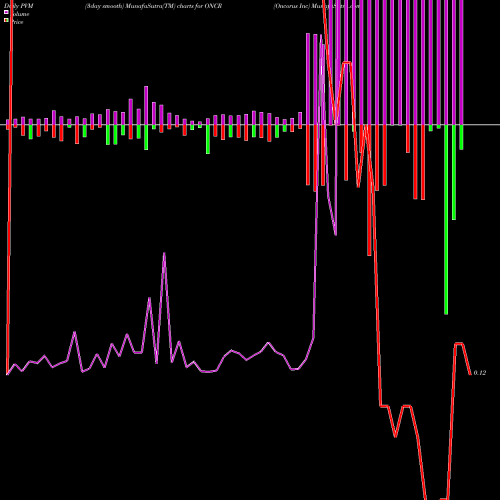This screenshot has width=500, height=500.
Task: Click the '(3day smooth) MunafaSutra(TM) charts for ONCR' title
Action: pyautogui.click(x=153, y=6)
